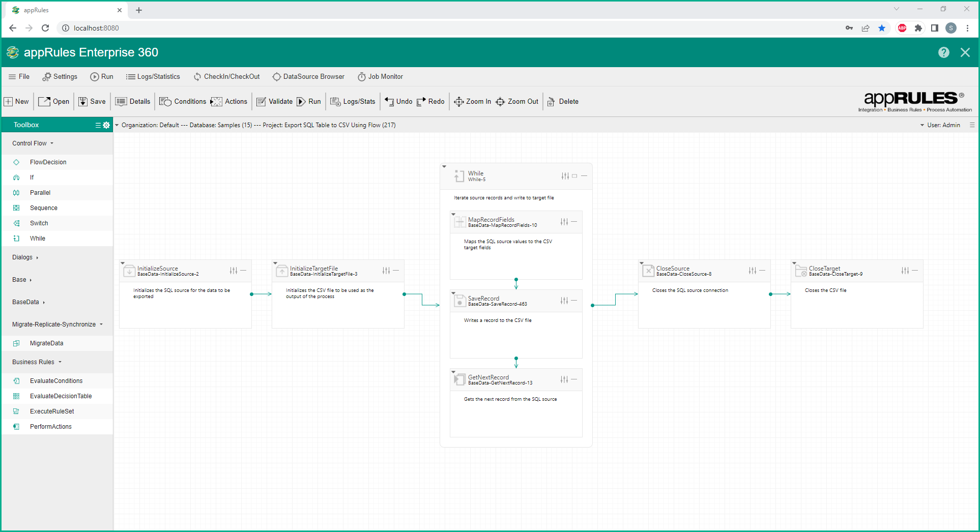This screenshot has width=980, height=532.
Task: Collapse the MapRecordFields node with dash
Action: click(x=574, y=222)
